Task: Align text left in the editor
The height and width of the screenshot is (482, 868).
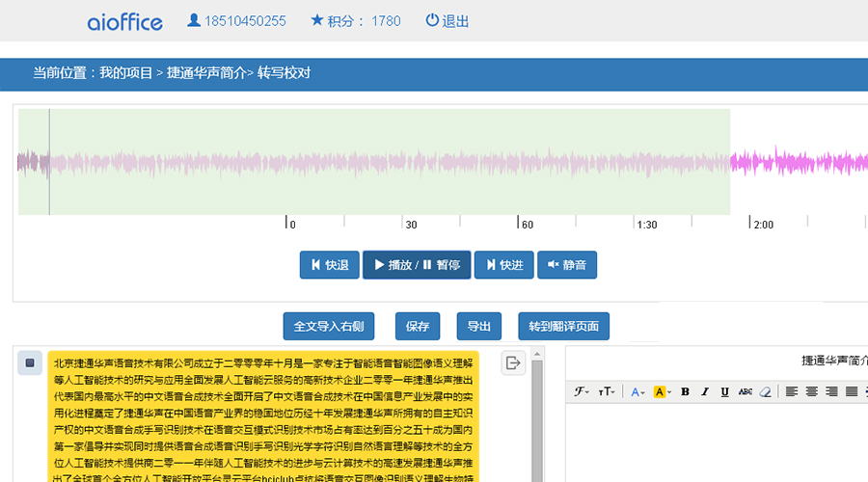Action: point(791,391)
